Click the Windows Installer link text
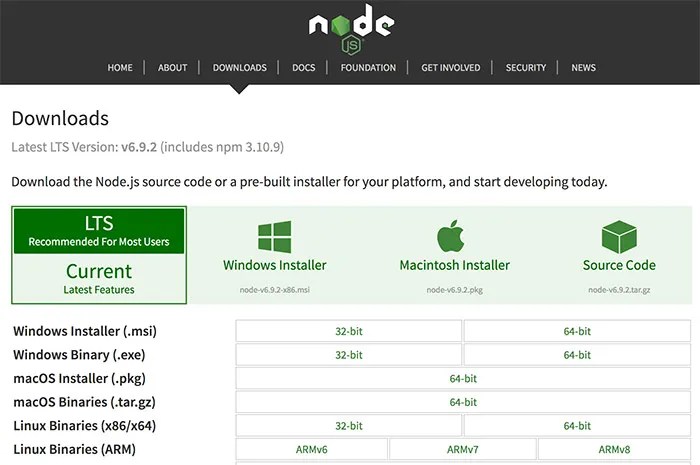 point(275,265)
